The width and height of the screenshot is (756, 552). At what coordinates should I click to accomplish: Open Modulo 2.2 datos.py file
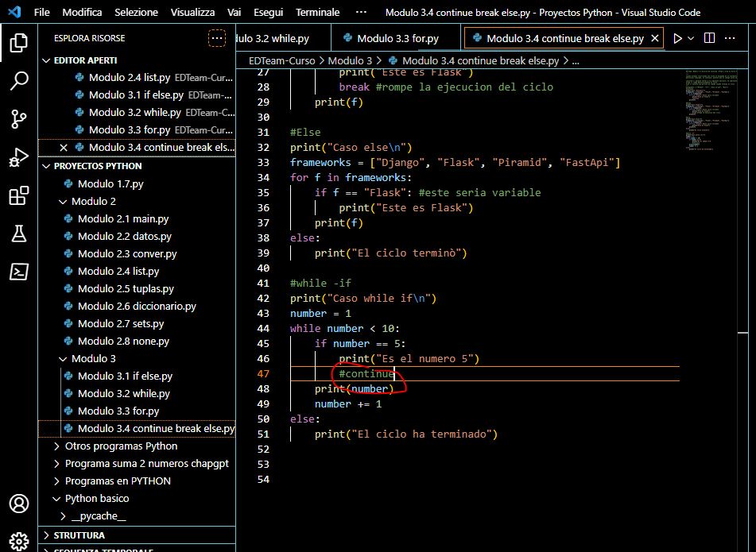(137, 237)
